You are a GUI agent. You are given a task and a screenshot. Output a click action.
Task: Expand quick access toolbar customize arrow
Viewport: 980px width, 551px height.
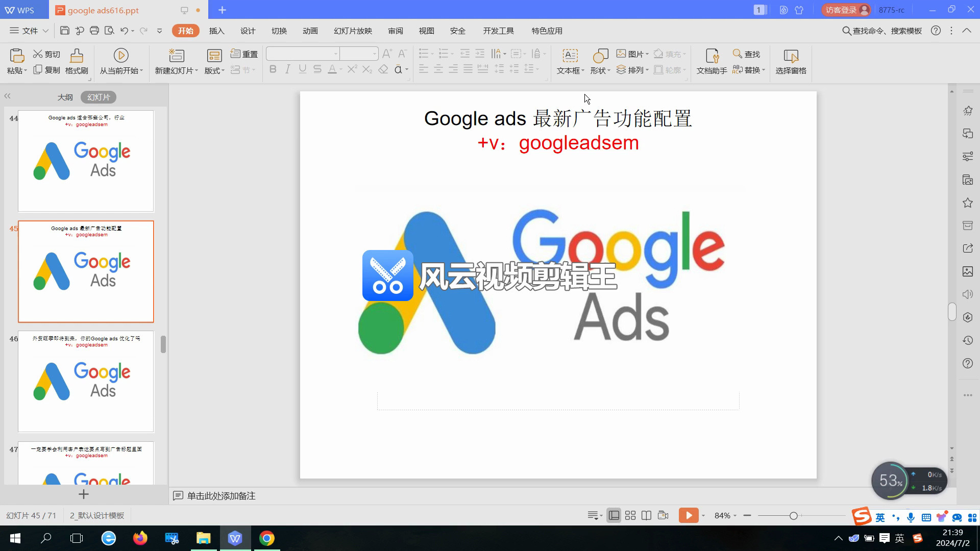point(159,31)
